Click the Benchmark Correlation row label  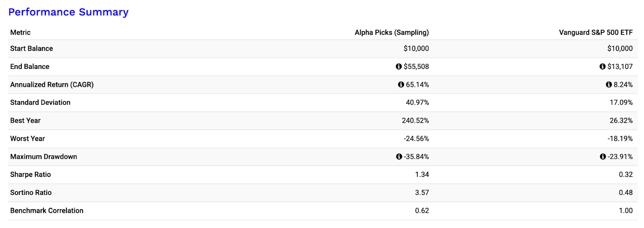[47, 211]
